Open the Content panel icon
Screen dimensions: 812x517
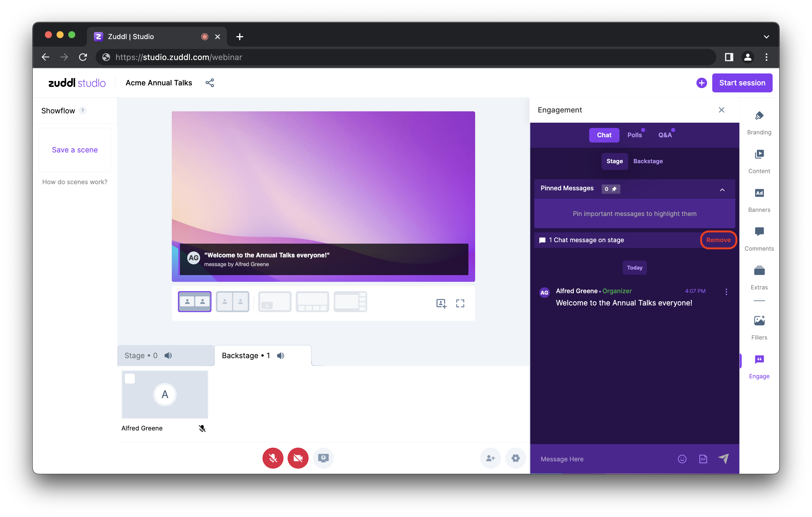(759, 155)
